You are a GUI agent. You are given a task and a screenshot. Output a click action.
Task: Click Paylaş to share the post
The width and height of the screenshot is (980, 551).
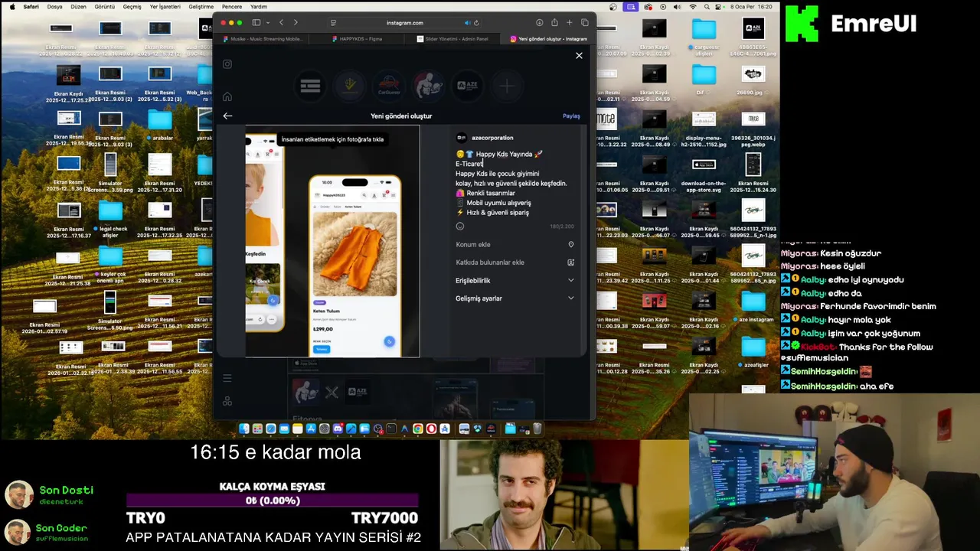click(571, 116)
